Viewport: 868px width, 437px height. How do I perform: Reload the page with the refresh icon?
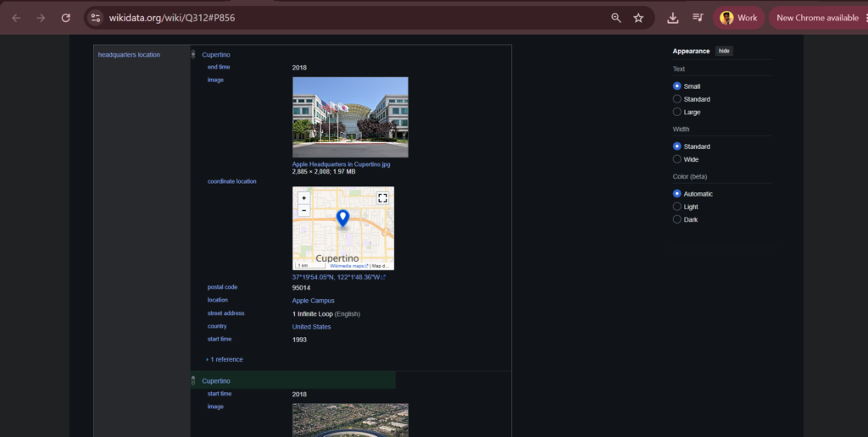point(65,18)
